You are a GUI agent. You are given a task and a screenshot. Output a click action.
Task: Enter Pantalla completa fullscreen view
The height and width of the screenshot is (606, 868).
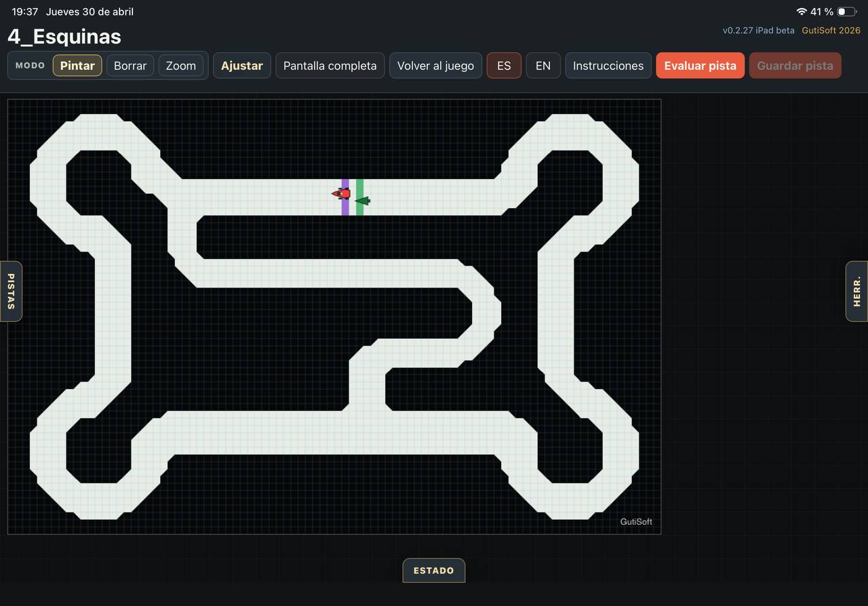tap(330, 66)
